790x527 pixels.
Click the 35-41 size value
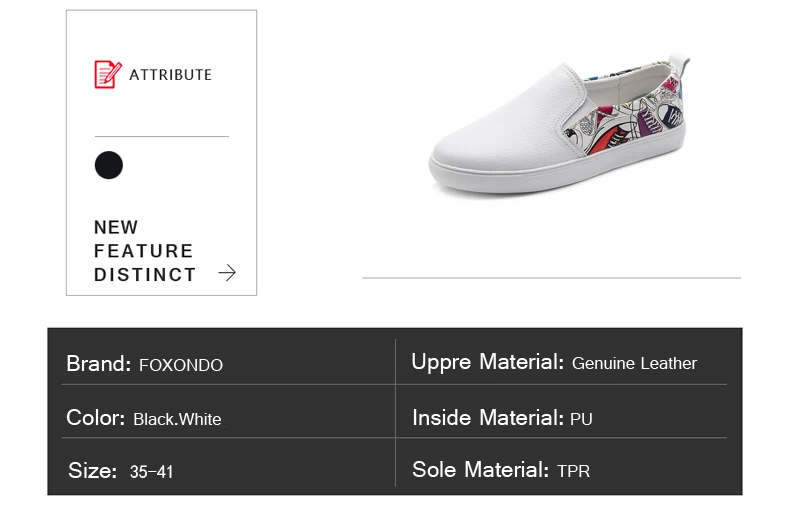(151, 472)
